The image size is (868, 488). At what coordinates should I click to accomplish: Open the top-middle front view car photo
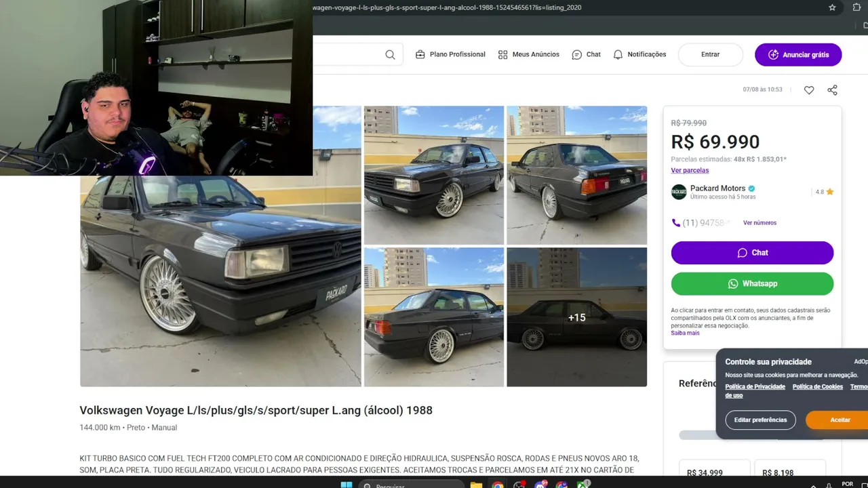434,175
